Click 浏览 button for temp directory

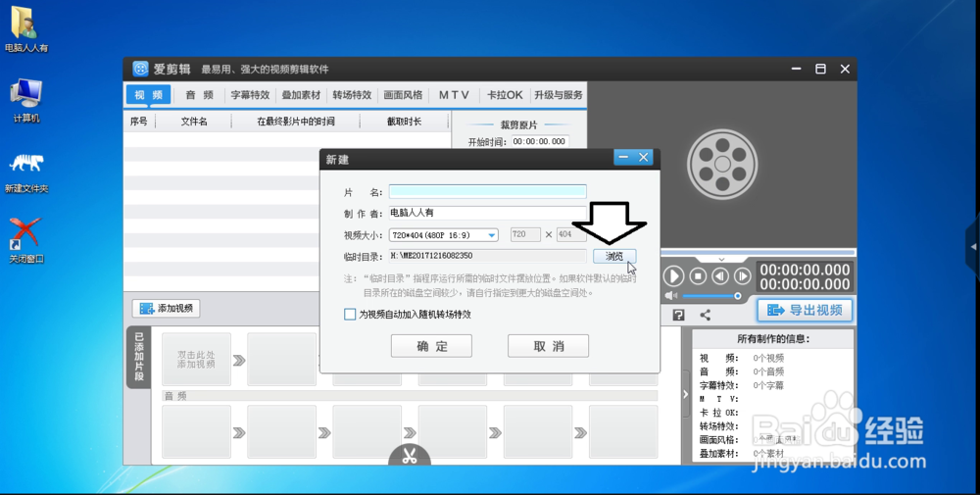[614, 256]
